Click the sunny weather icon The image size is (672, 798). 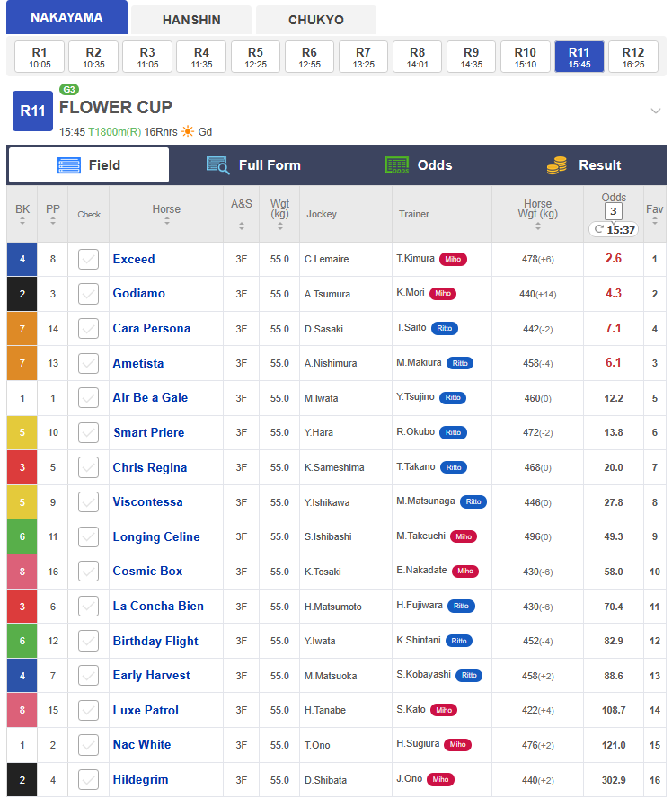click(188, 132)
